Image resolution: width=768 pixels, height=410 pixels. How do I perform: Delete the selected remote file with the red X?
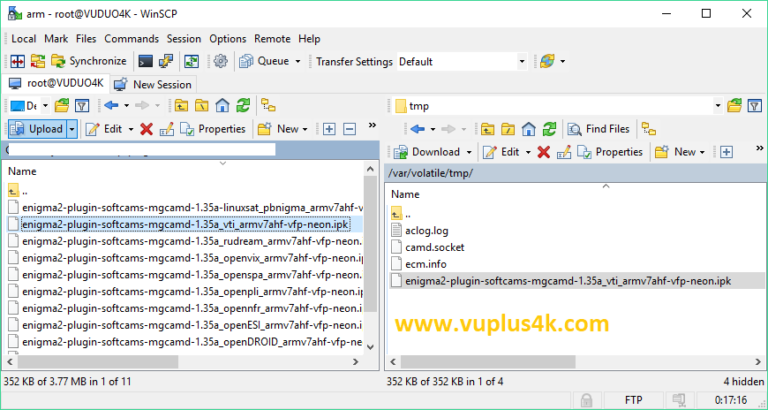tap(544, 152)
